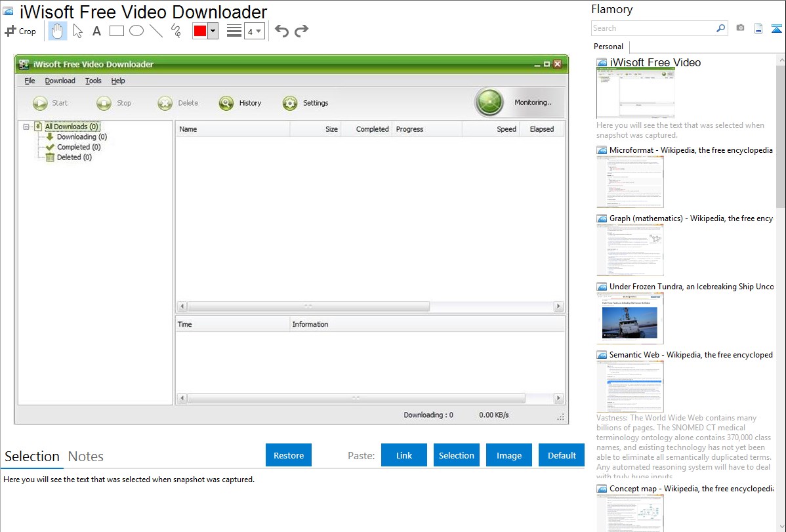Open Graph (mathematics) snapshot thumbnail
Viewport: 786px width, 532px height.
(x=630, y=250)
